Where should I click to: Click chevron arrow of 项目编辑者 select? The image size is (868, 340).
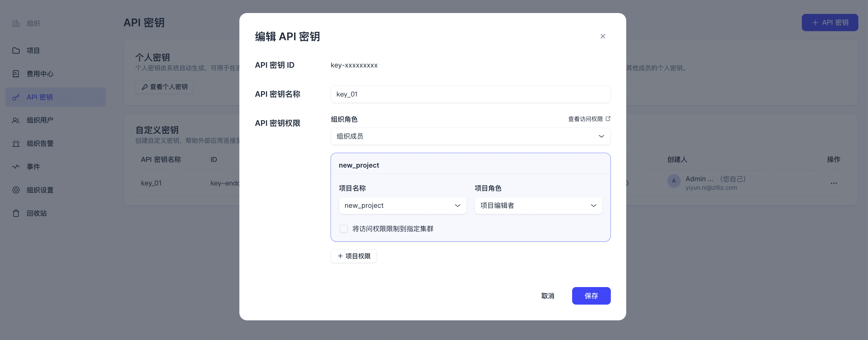pos(593,205)
